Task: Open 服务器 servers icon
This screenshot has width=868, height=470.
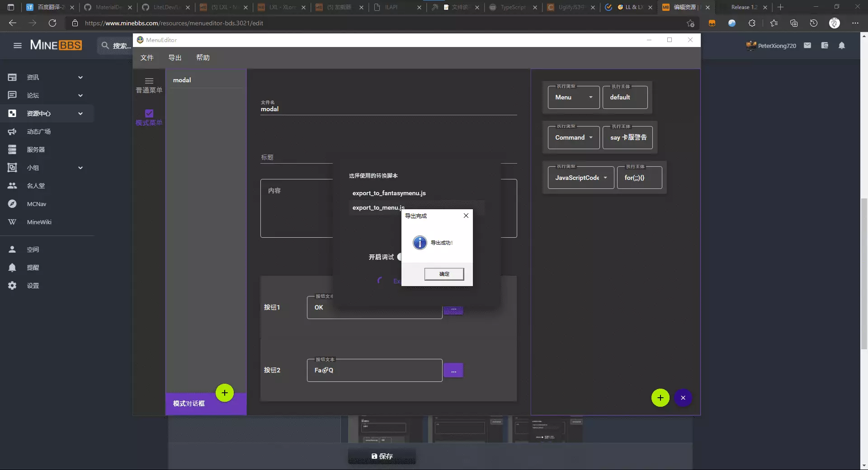Action: click(12, 150)
